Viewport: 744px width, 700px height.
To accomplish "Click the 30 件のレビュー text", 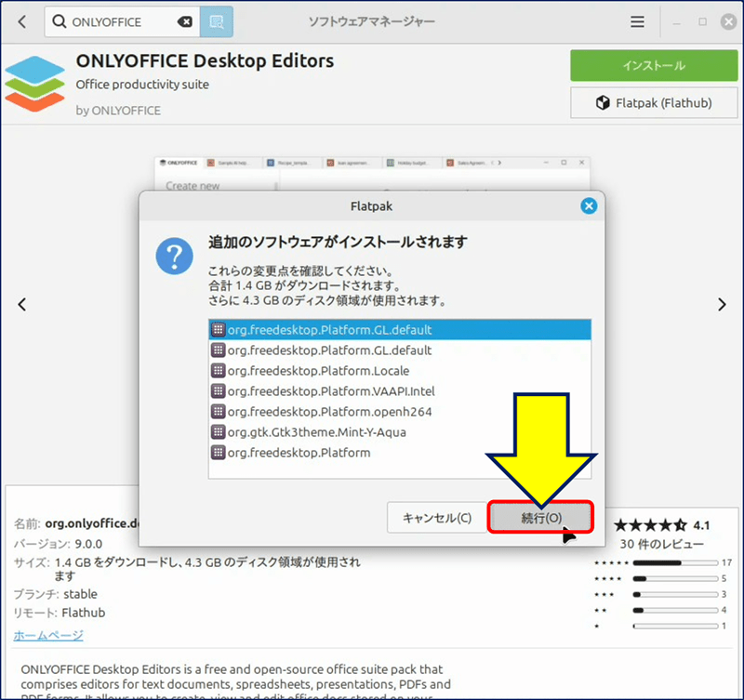I will click(662, 544).
